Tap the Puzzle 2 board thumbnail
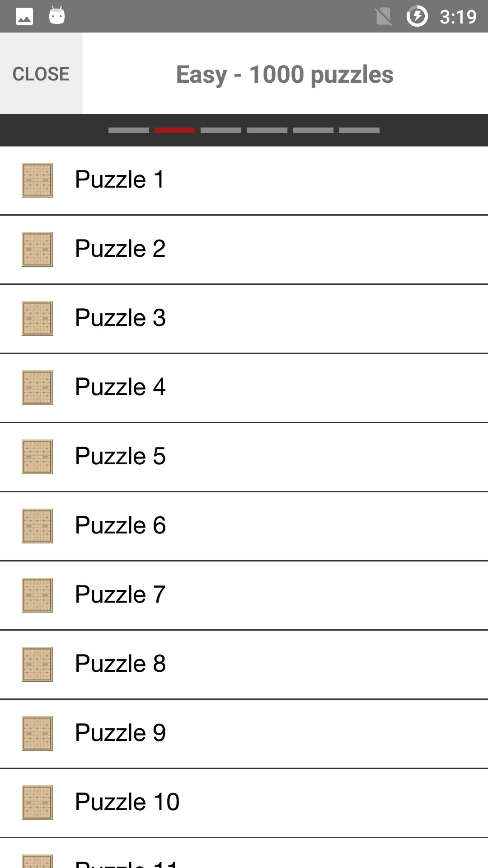Screen dimensions: 488x868 coord(37,249)
